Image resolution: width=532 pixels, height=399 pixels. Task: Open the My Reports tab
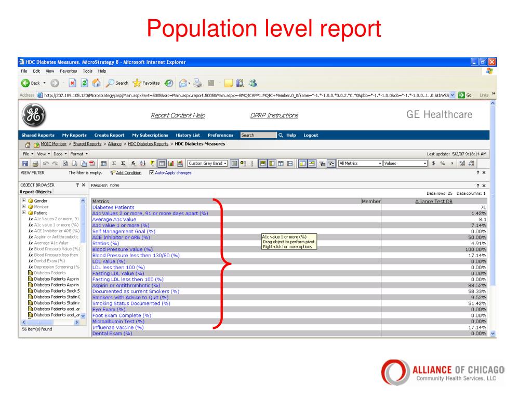tap(74, 135)
